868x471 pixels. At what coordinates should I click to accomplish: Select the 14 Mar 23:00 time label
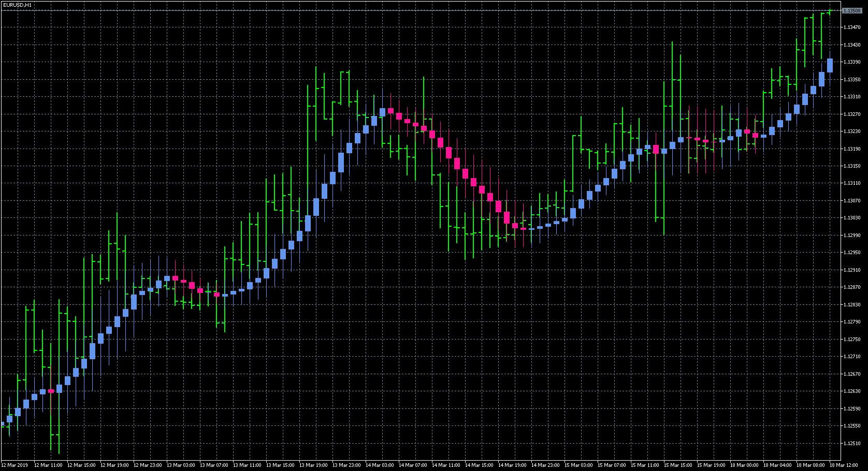tap(545, 465)
